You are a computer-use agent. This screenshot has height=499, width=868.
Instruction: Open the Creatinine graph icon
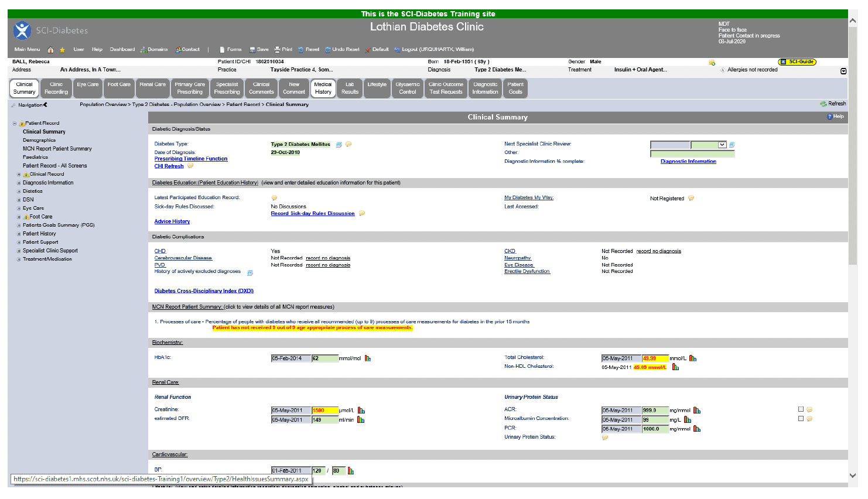coord(361,411)
